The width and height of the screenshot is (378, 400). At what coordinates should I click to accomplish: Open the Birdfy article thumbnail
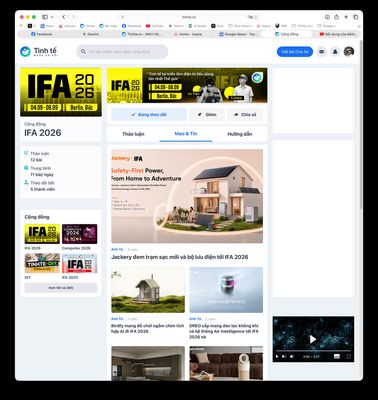pyautogui.click(x=148, y=290)
